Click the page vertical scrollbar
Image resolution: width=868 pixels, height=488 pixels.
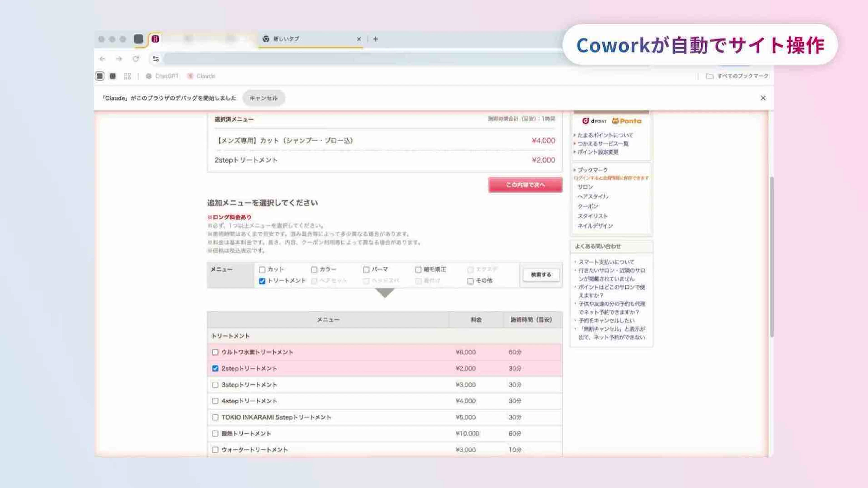tap(771, 256)
